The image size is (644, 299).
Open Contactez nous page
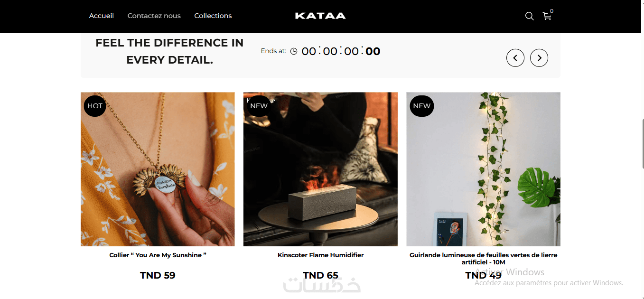point(154,16)
